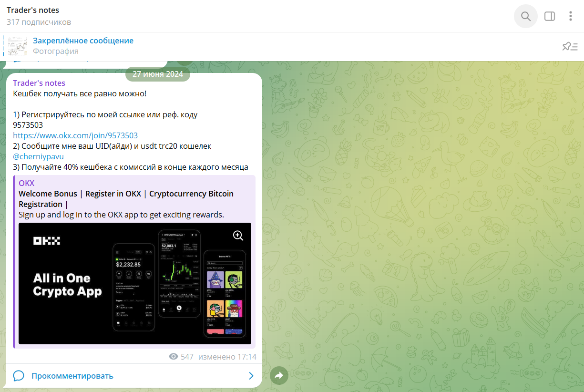Click изменено 17:14 timestamp
584x392 pixels.
tap(227, 357)
